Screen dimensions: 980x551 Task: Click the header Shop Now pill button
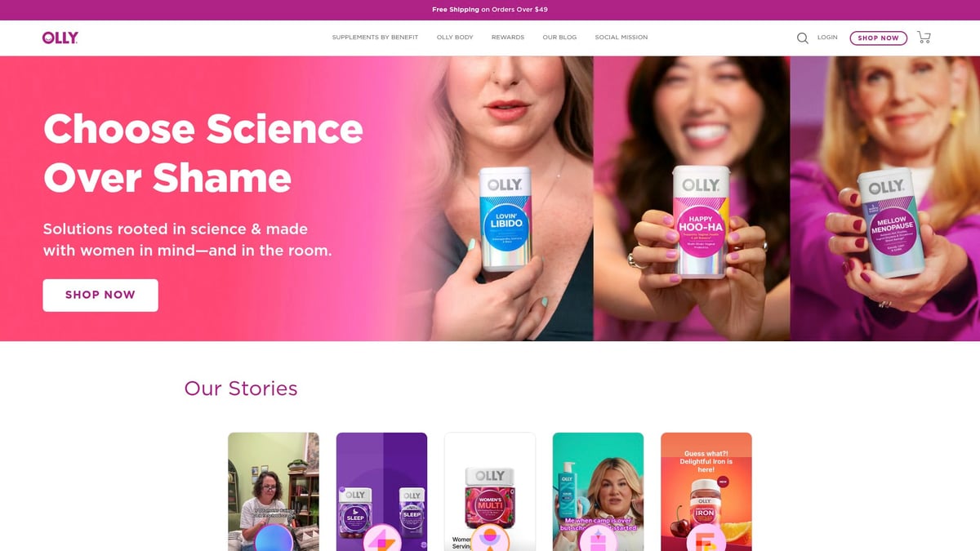pos(878,38)
